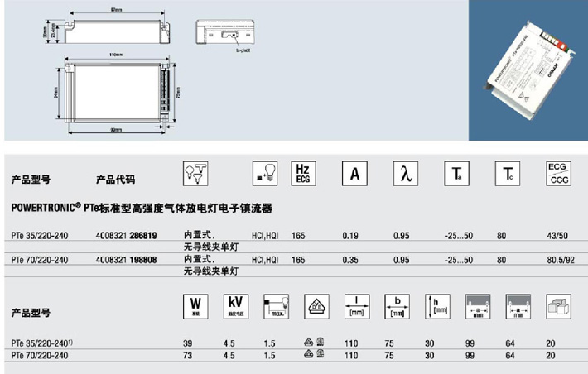This screenshot has height=374, width=588.
Task: Click the POWERTRONIC PTe section heading
Action: coord(141,207)
